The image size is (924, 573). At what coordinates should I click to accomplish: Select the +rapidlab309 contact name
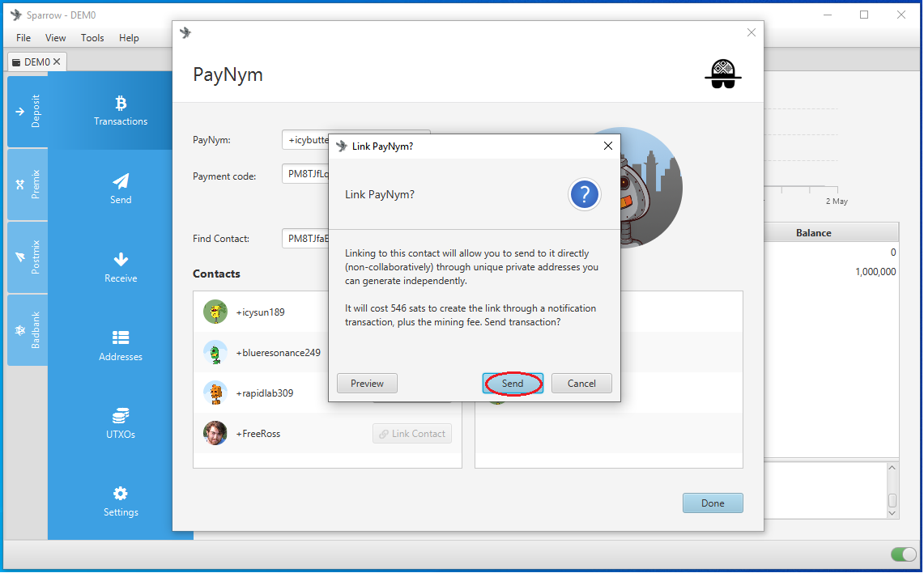(x=265, y=393)
